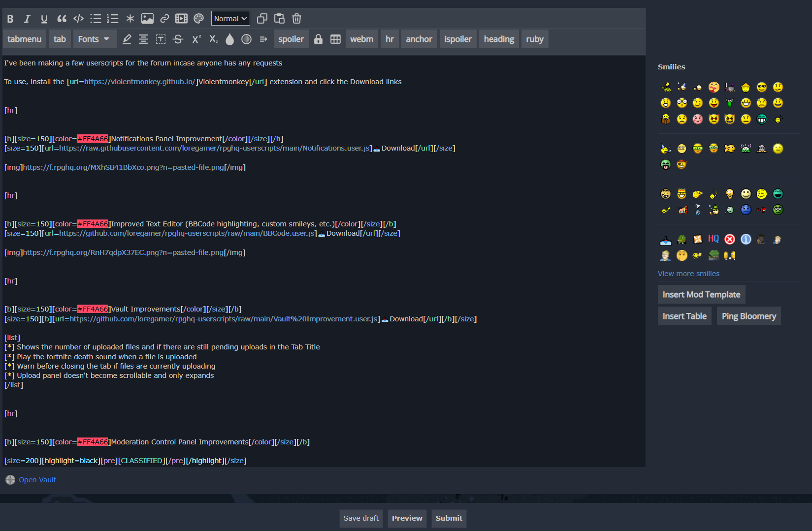Insert the sunglasses cool smiley
812x531 pixels.
[762, 87]
